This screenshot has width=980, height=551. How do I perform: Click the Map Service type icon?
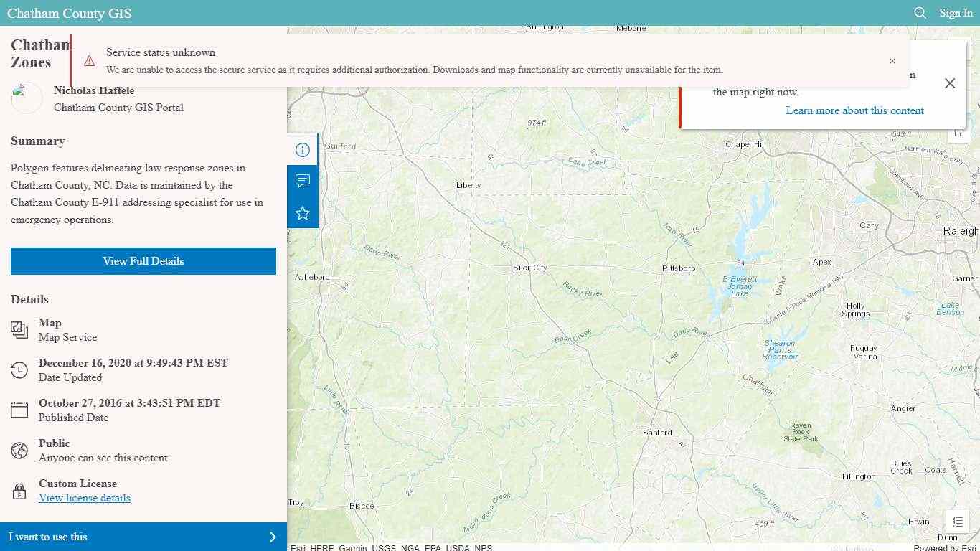pyautogui.click(x=19, y=329)
